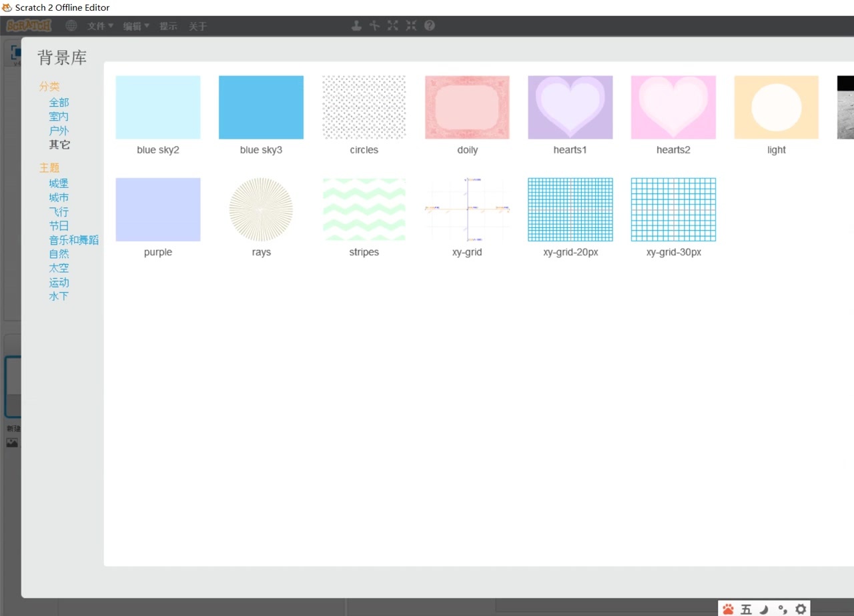Click the grow sprite icon

click(x=393, y=25)
